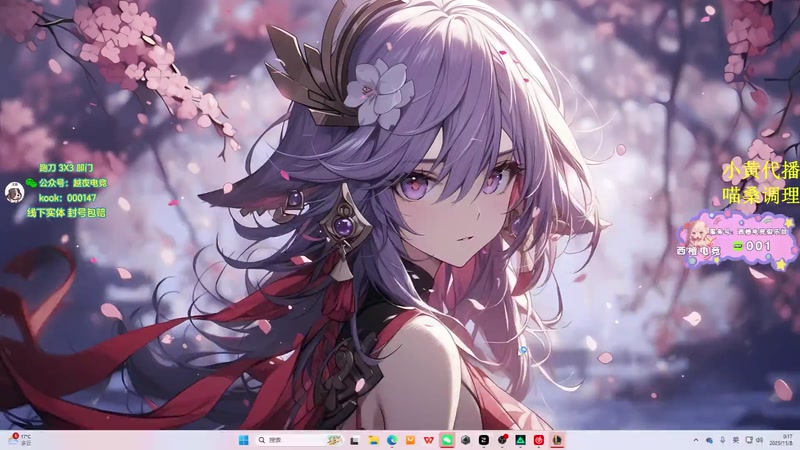This screenshot has height=450, width=800.
Task: Click the green 'kook: 000147' text
Action: pyautogui.click(x=67, y=198)
